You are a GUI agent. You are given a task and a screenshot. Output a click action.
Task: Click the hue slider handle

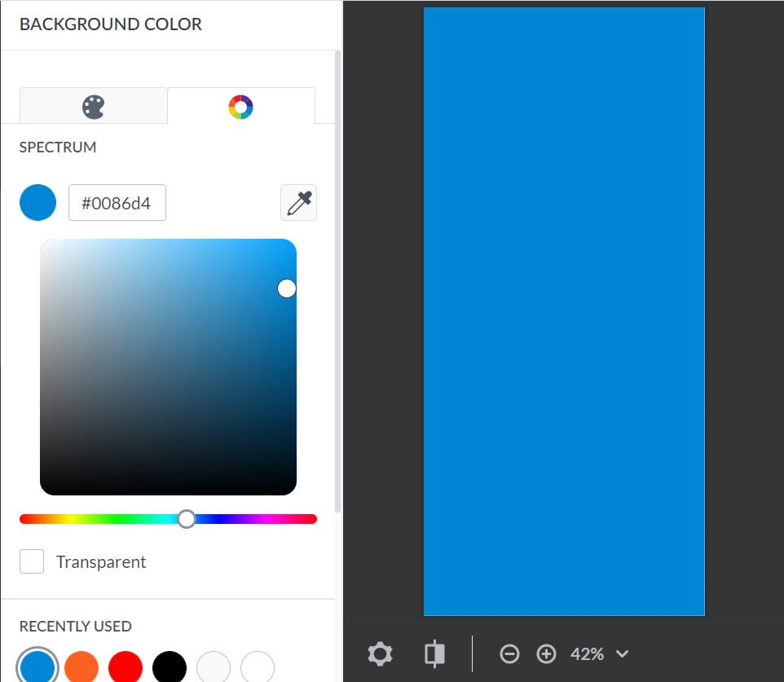tap(187, 519)
